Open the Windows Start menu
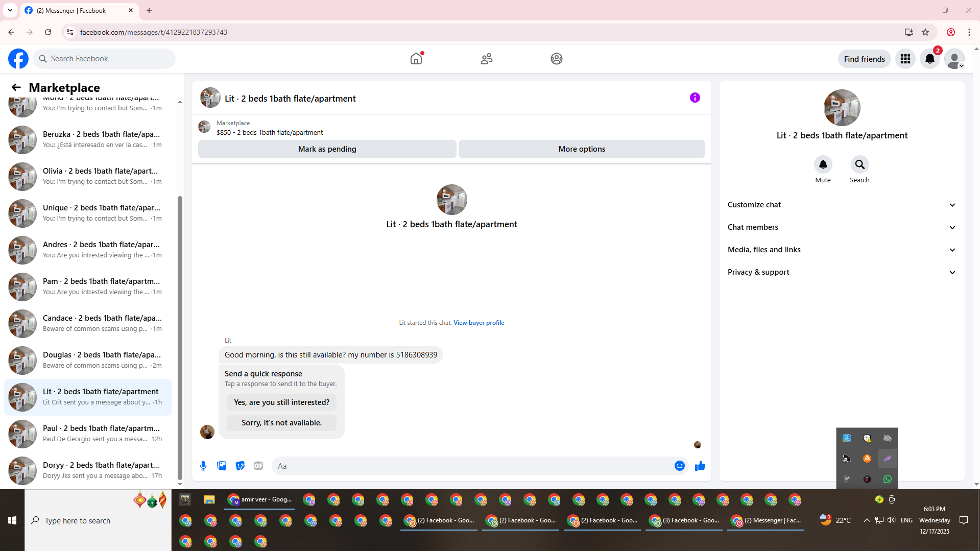The height and width of the screenshot is (551, 980). [x=12, y=520]
